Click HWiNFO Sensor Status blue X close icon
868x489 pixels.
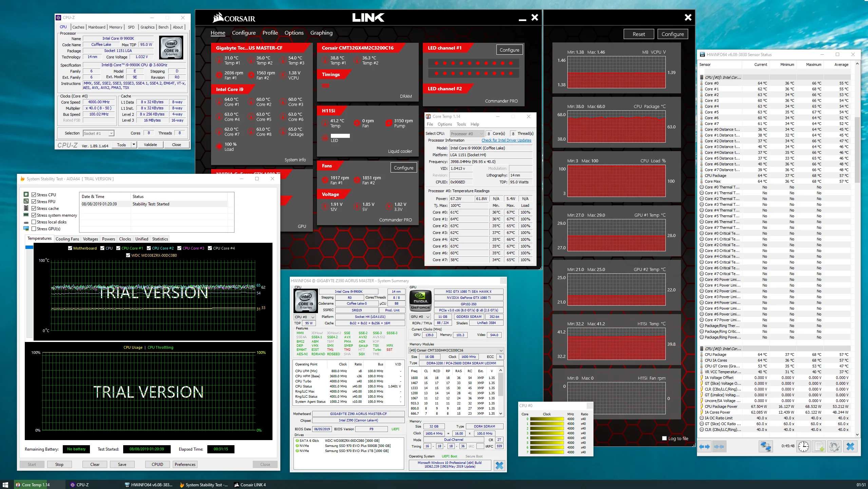(x=850, y=446)
